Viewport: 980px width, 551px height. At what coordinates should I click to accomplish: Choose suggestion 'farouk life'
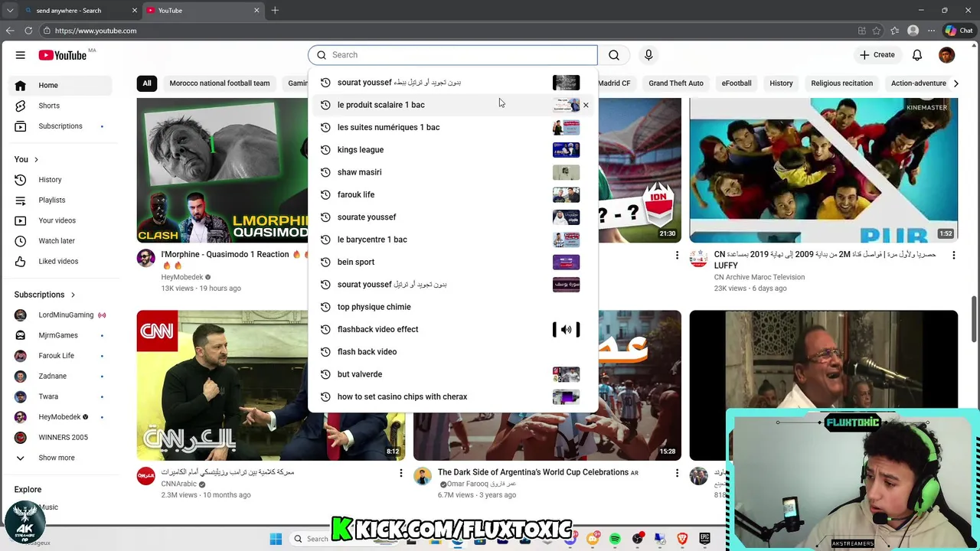tap(452, 194)
